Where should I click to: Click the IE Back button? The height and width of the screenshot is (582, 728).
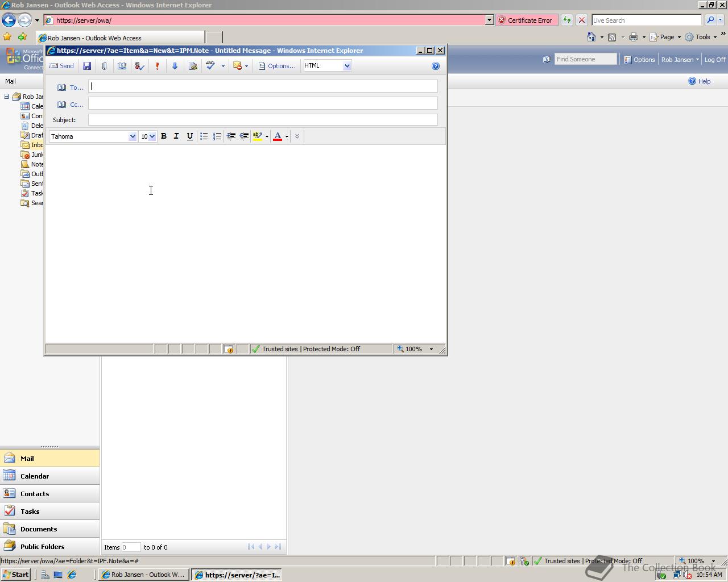tap(9, 20)
